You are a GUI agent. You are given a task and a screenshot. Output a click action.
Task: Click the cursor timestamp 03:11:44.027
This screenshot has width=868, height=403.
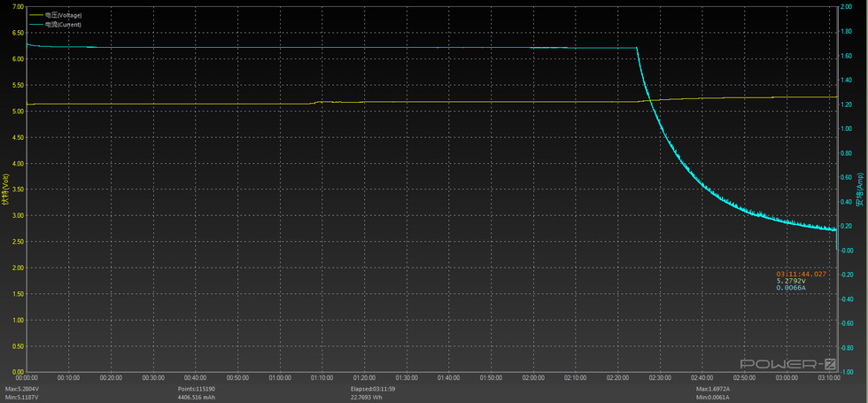pyautogui.click(x=802, y=274)
